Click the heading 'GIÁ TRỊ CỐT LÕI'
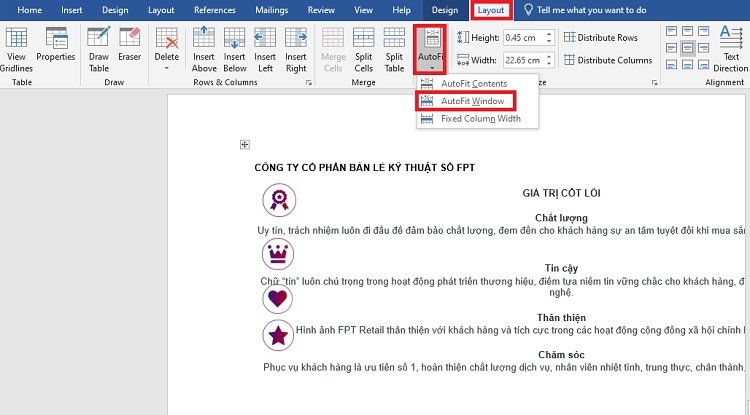Image resolution: width=750 pixels, height=415 pixels. pyautogui.click(x=561, y=193)
